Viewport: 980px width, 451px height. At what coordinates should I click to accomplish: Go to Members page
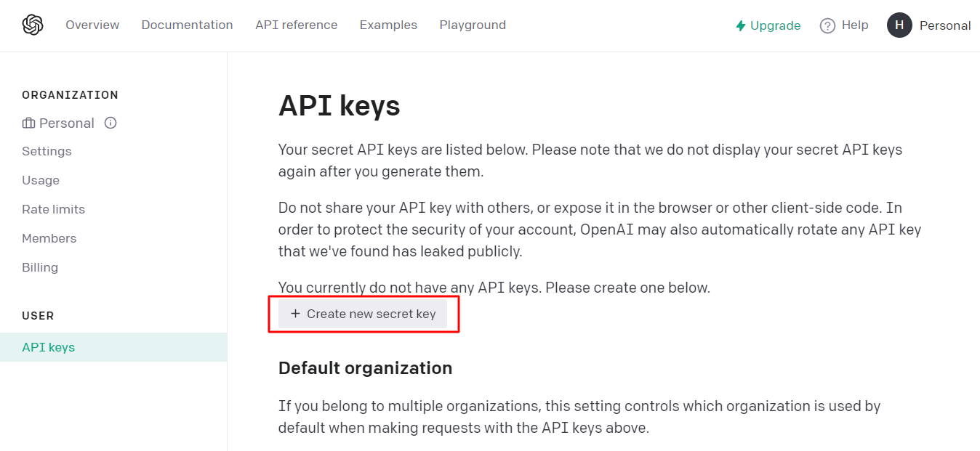pyautogui.click(x=49, y=238)
